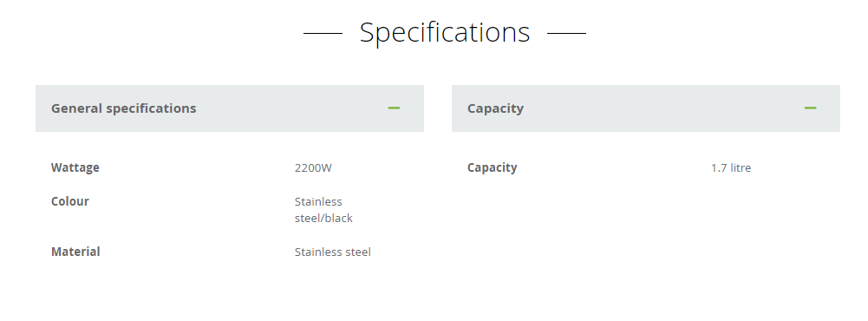Image resolution: width=868 pixels, height=321 pixels.
Task: Click the General specifications header title
Action: 123,108
